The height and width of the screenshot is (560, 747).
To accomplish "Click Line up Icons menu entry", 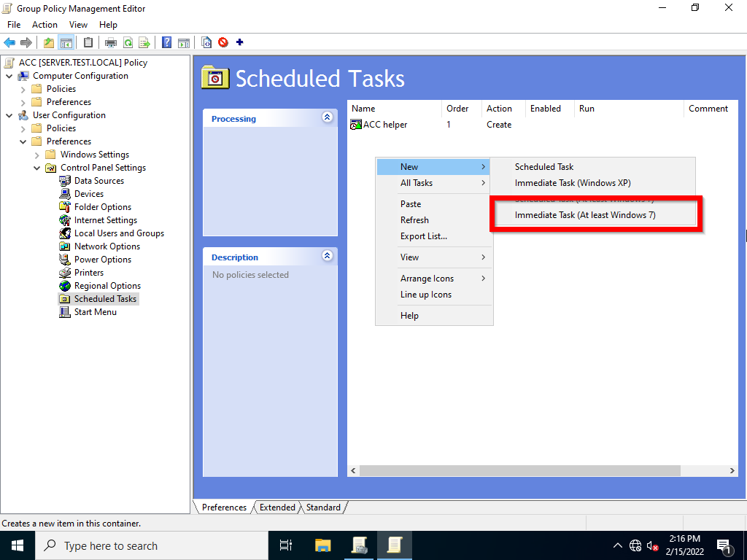I will (x=434, y=295).
